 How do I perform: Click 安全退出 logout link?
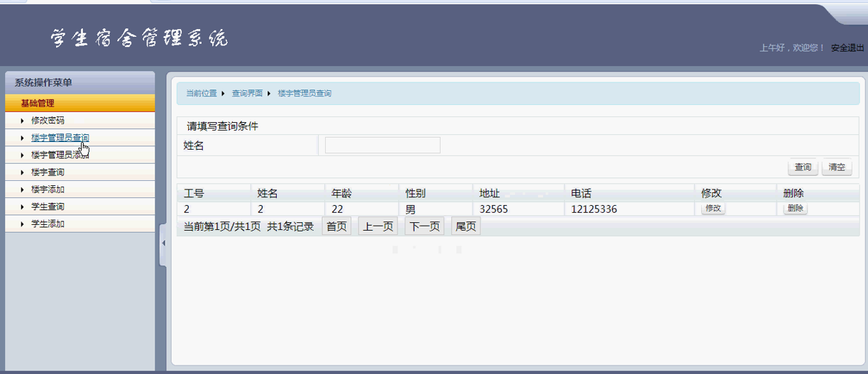point(847,48)
